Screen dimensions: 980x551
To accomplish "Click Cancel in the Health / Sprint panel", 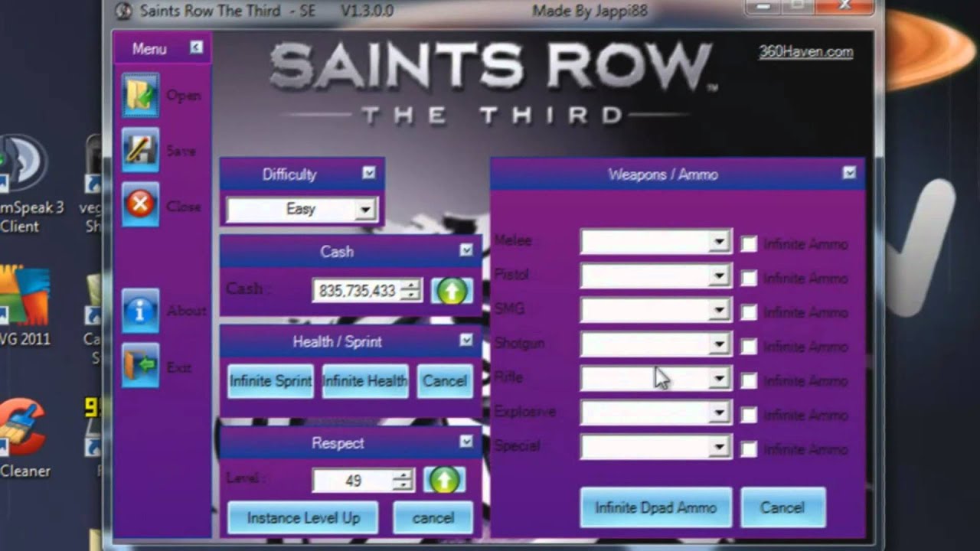I will coord(445,381).
